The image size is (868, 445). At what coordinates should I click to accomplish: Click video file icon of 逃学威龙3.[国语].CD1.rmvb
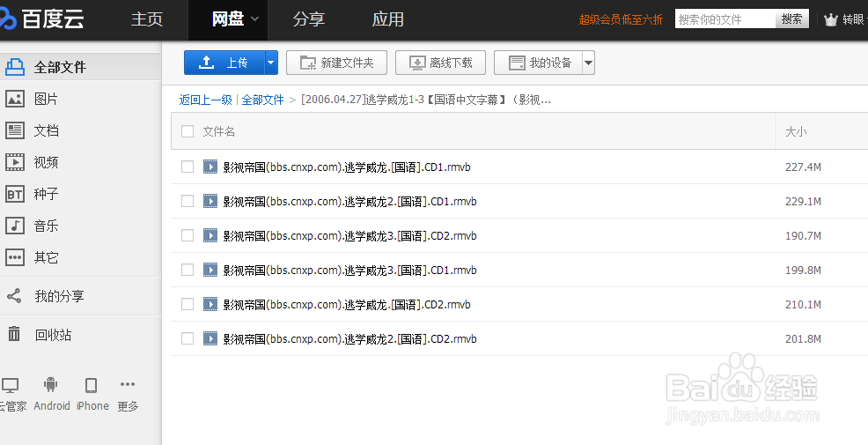pyautogui.click(x=210, y=270)
